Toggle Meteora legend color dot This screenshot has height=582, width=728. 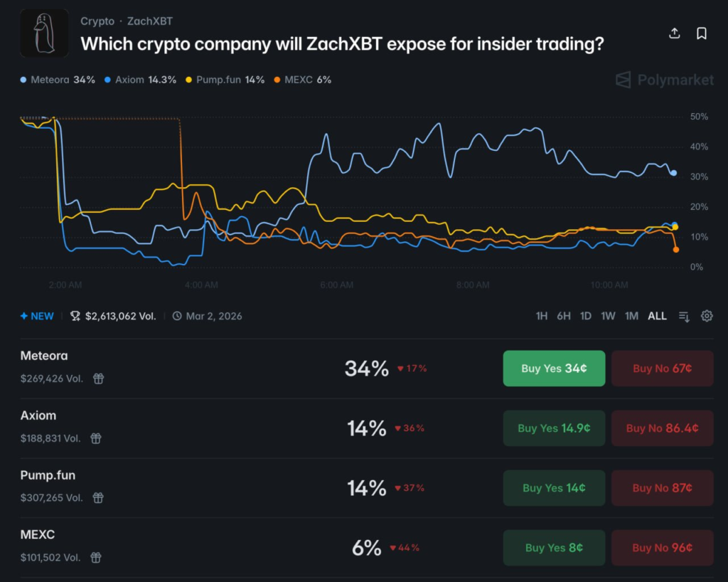[24, 80]
